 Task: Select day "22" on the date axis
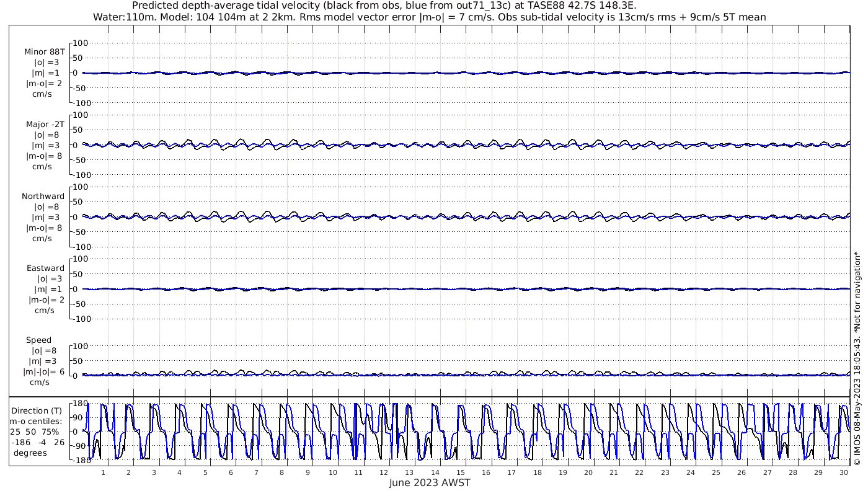639,472
